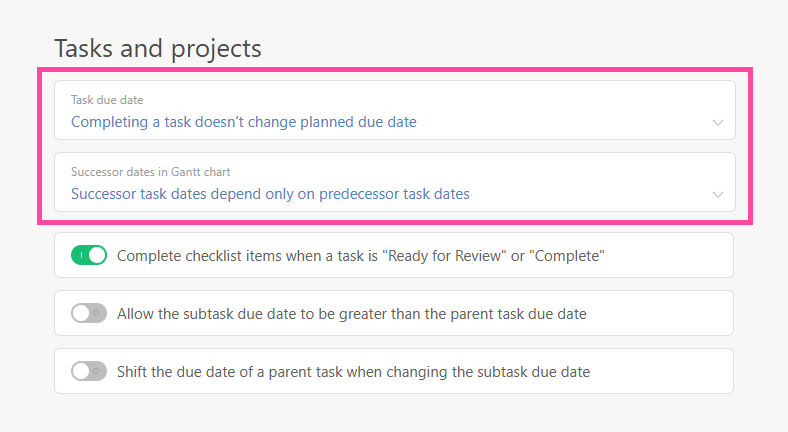The image size is (788, 432).
Task: Click "Successor task dates depend only on predecessor" text
Action: coord(270,194)
